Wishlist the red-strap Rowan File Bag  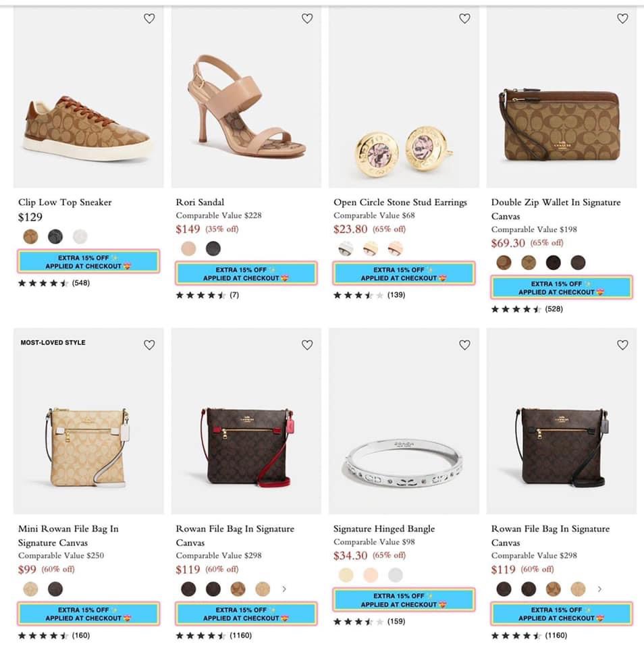pos(307,345)
